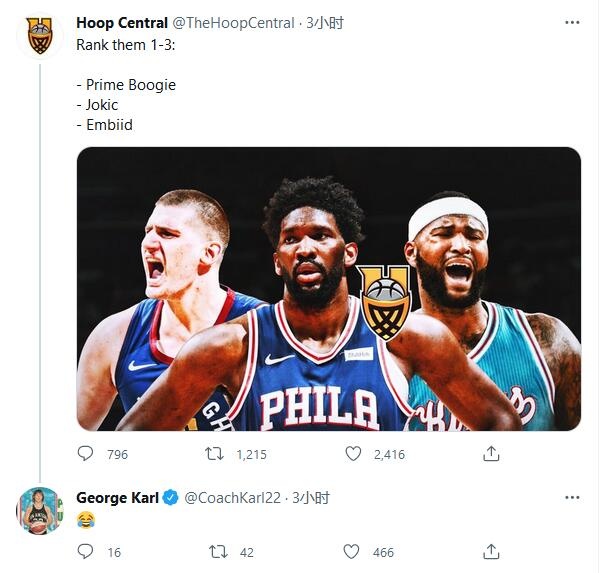The height and width of the screenshot is (573, 610).
Task: Like the Hoop Central tweet
Action: [353, 454]
